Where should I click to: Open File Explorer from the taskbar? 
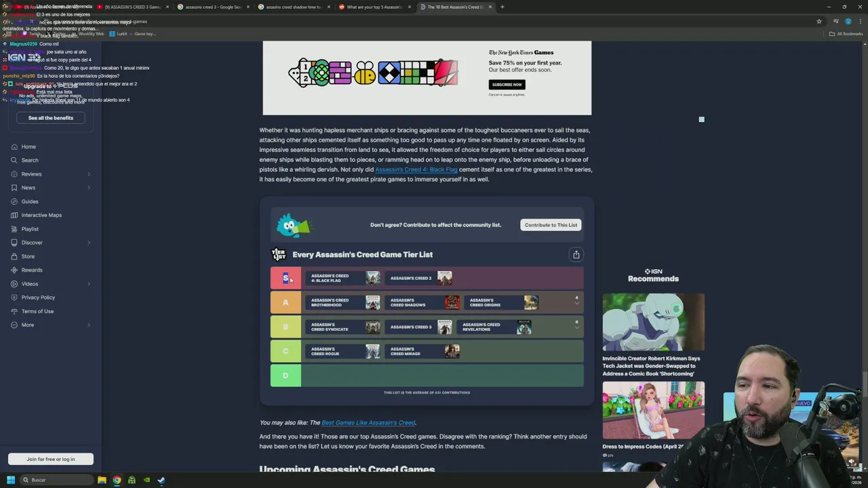pos(102,480)
